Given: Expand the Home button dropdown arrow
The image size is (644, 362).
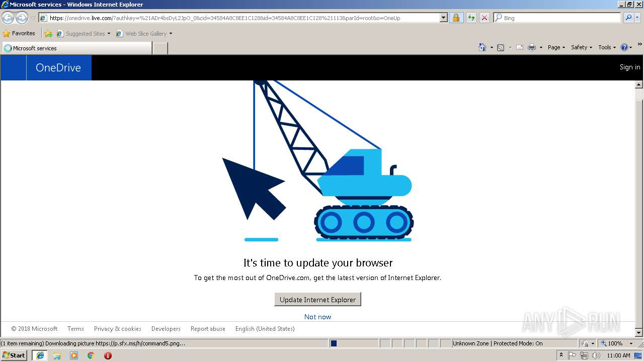Looking at the screenshot, I should pos(492,47).
